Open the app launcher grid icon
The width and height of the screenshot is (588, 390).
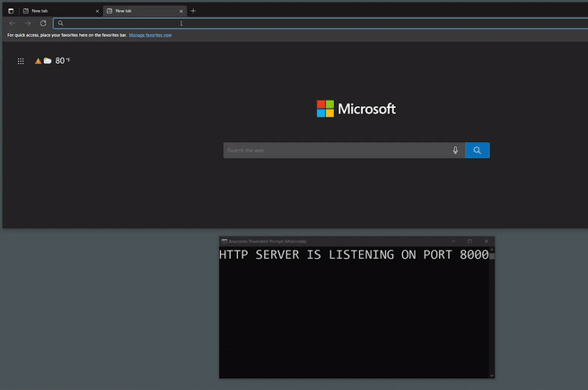21,61
